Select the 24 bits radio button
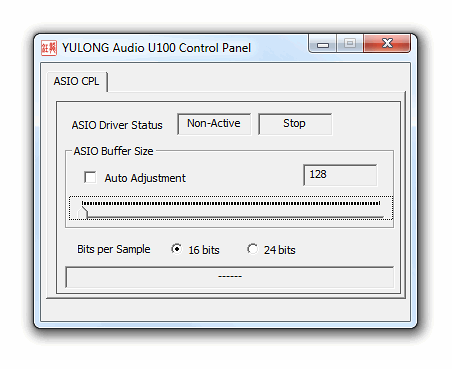Viewport: 452px width, 369px height. coord(252,249)
